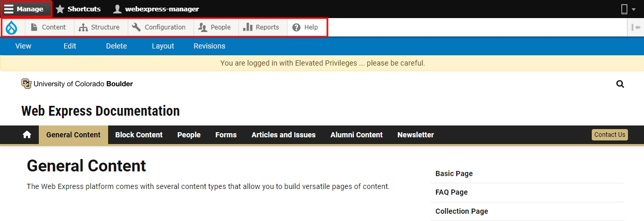Switch to the Layout tab

[x=163, y=46]
